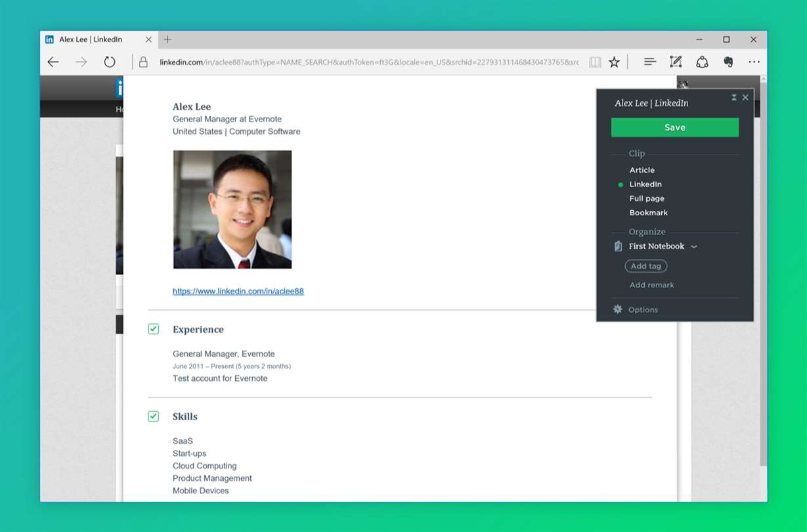807x532 pixels.
Task: Click LinkedIn favicon on the tab
Action: (49, 39)
